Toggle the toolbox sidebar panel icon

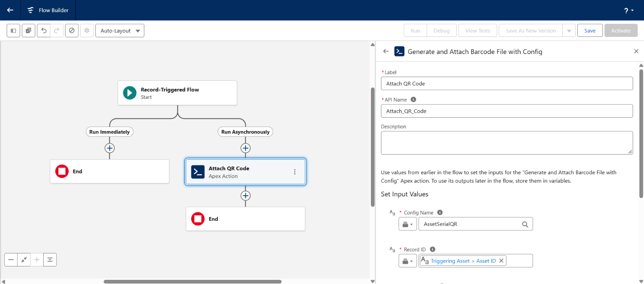tap(13, 31)
